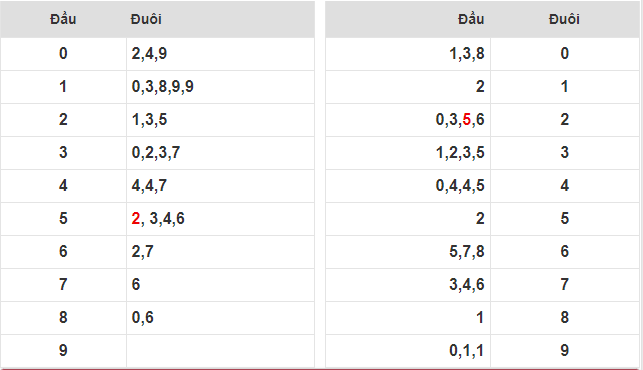Click the left table's Đầu header
Screen dimensions: 643x370
pyautogui.click(x=63, y=19)
